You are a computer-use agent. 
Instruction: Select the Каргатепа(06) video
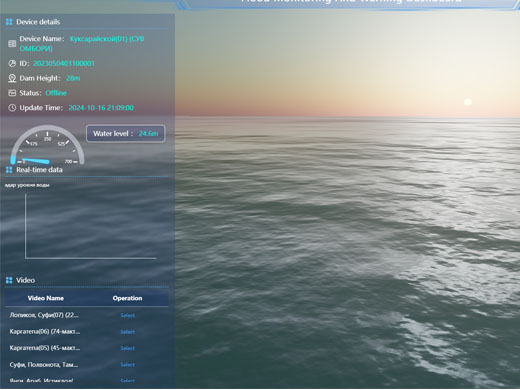click(127, 332)
